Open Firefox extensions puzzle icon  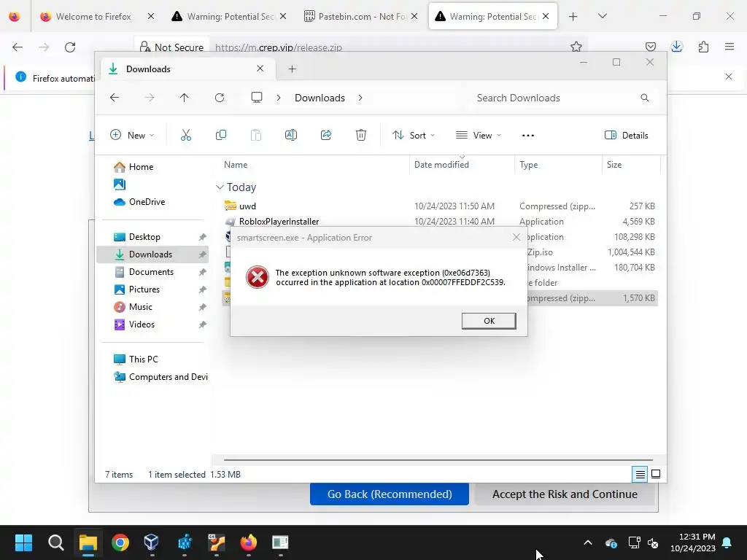703,47
